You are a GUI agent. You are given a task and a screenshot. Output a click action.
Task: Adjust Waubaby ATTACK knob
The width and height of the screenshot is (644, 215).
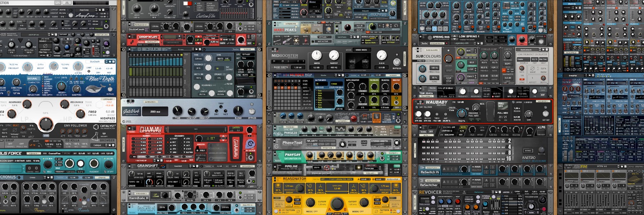pyautogui.click(x=419, y=114)
